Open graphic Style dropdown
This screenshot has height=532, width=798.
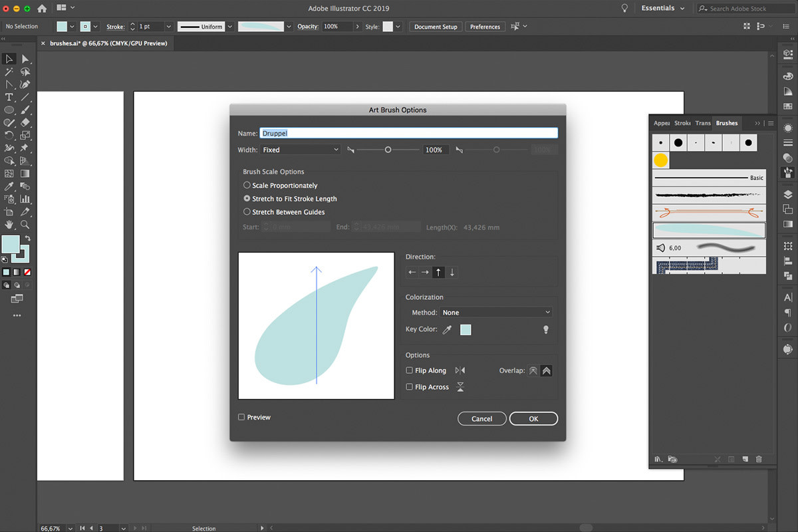[398, 27]
